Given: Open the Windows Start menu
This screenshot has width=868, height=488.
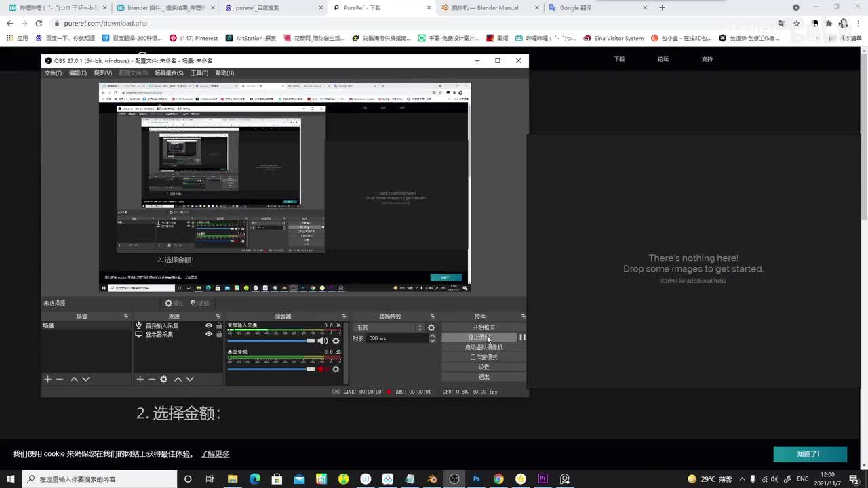Looking at the screenshot, I should tap(11, 479).
